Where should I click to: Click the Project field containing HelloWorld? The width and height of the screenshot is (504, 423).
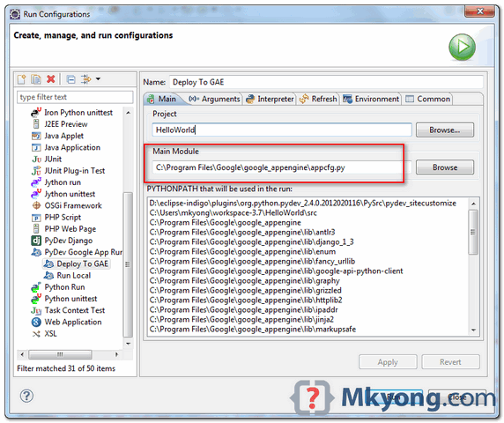click(282, 130)
